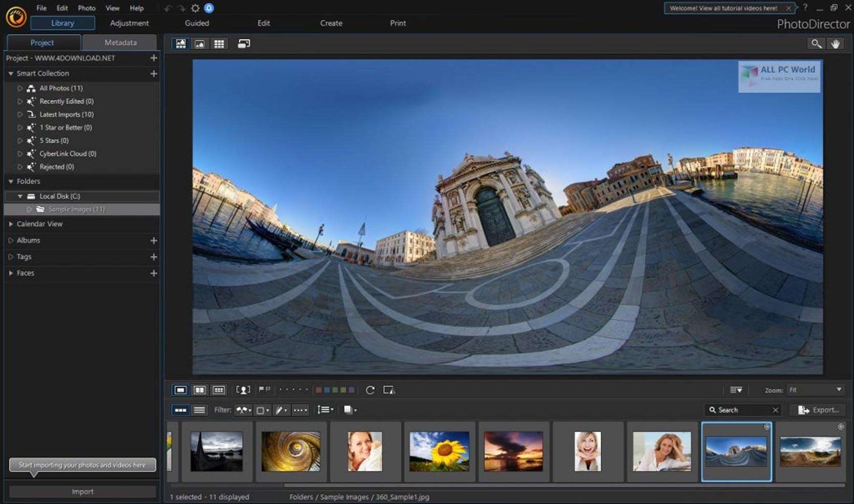Open the preferences gear icon
854x504 pixels.
pos(195,8)
